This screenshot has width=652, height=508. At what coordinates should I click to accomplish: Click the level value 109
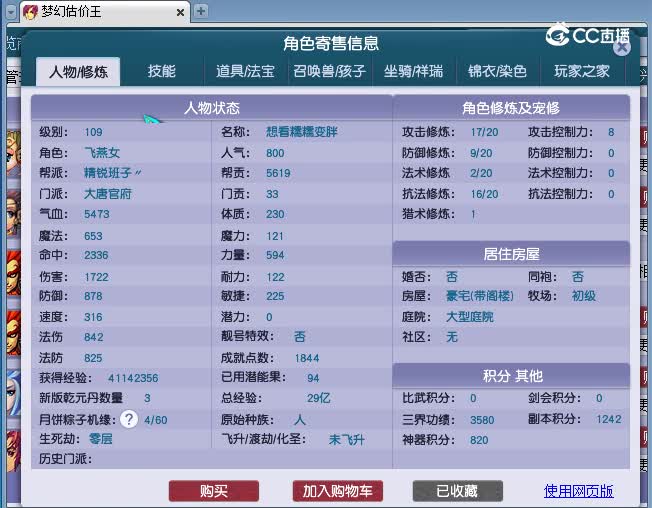93,132
